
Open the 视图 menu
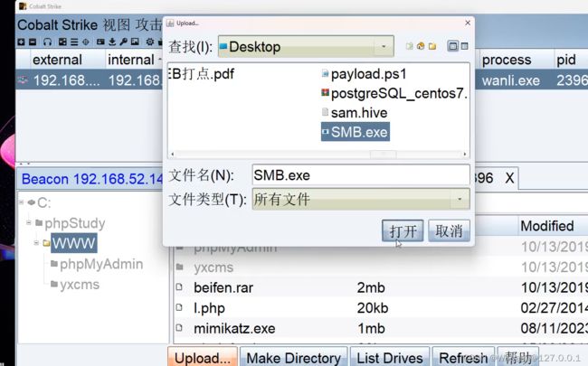click(x=117, y=25)
